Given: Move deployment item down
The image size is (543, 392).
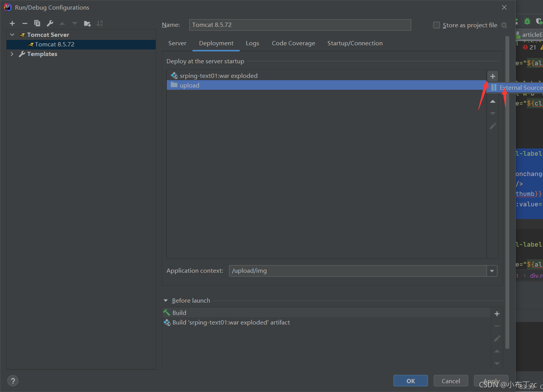Looking at the screenshot, I should [x=493, y=114].
